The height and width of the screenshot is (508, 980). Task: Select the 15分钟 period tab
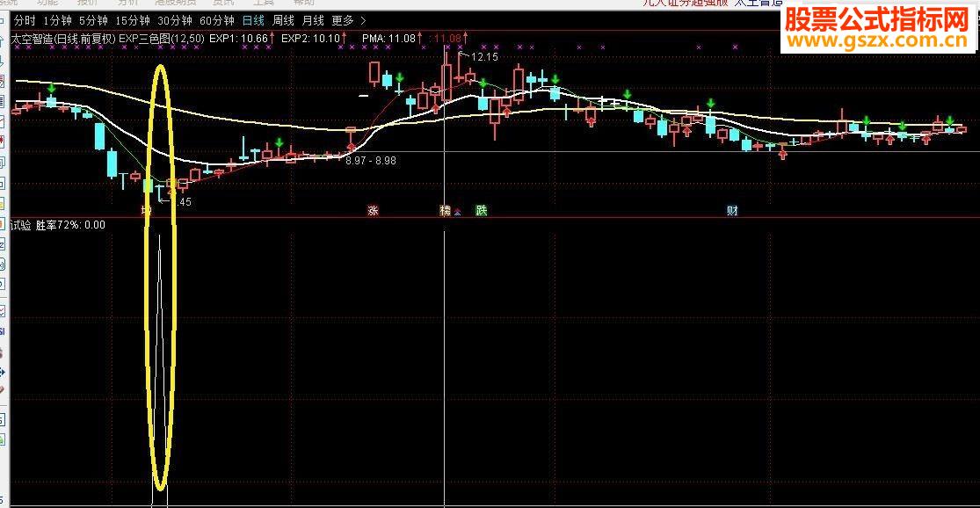(133, 20)
